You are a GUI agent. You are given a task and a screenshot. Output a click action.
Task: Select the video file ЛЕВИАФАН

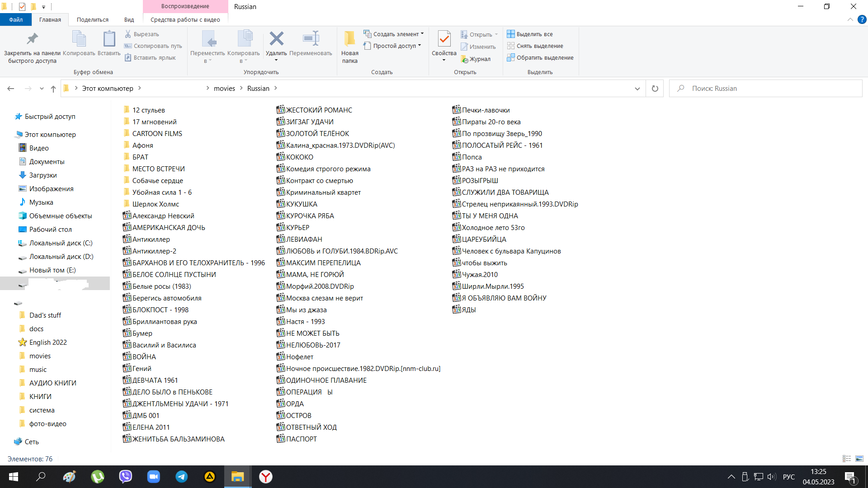tap(304, 239)
